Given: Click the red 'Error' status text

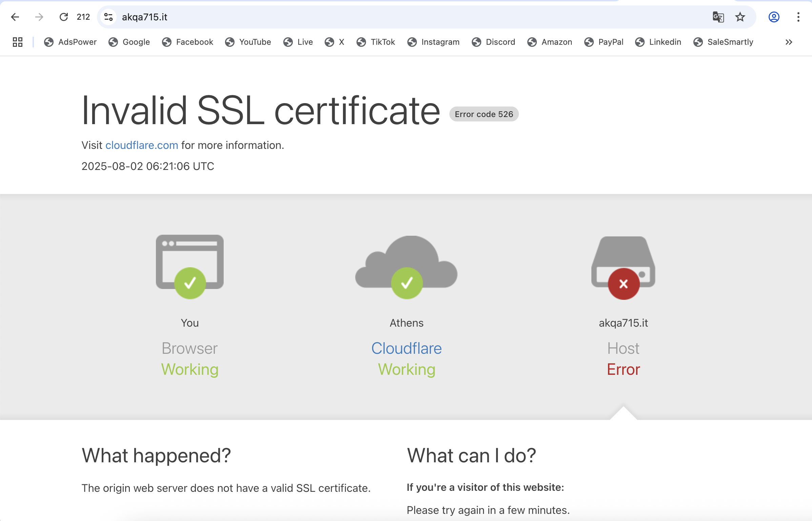Looking at the screenshot, I should 623,369.
